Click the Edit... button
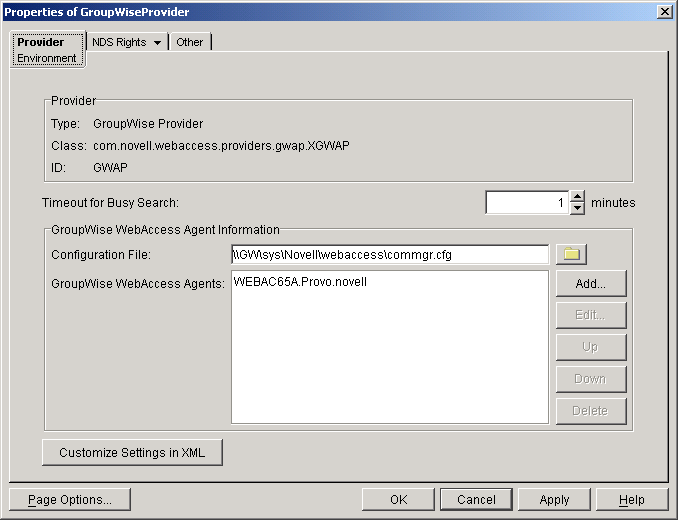 (591, 315)
